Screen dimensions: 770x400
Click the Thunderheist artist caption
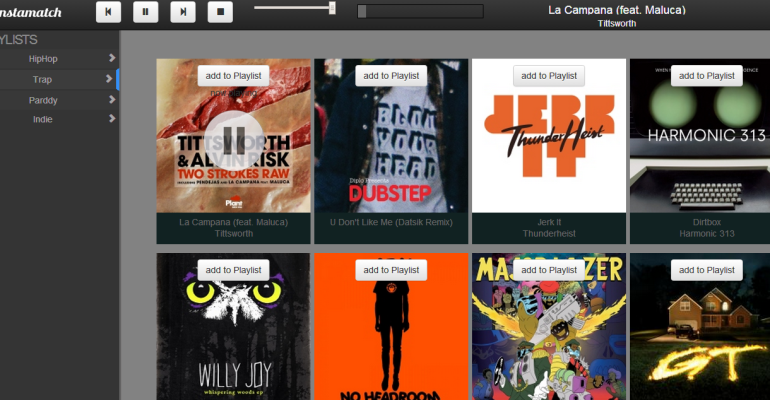coord(549,234)
